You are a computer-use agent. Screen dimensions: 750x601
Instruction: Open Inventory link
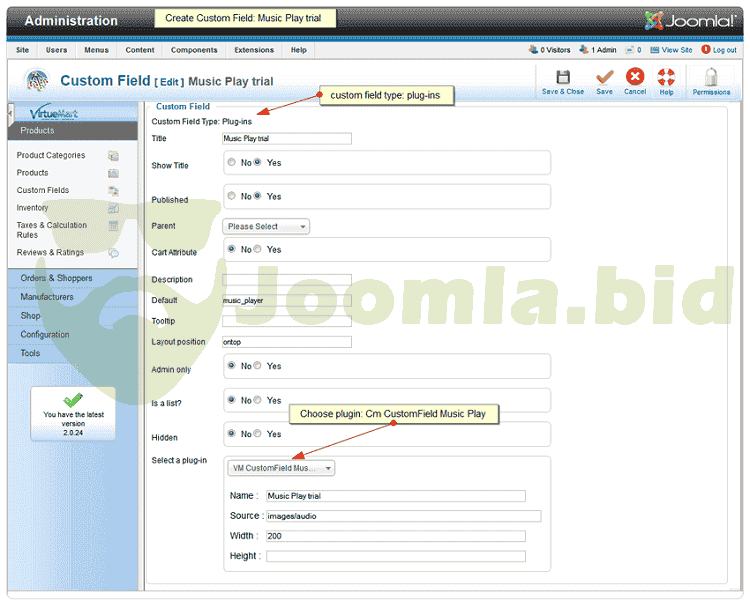32,208
